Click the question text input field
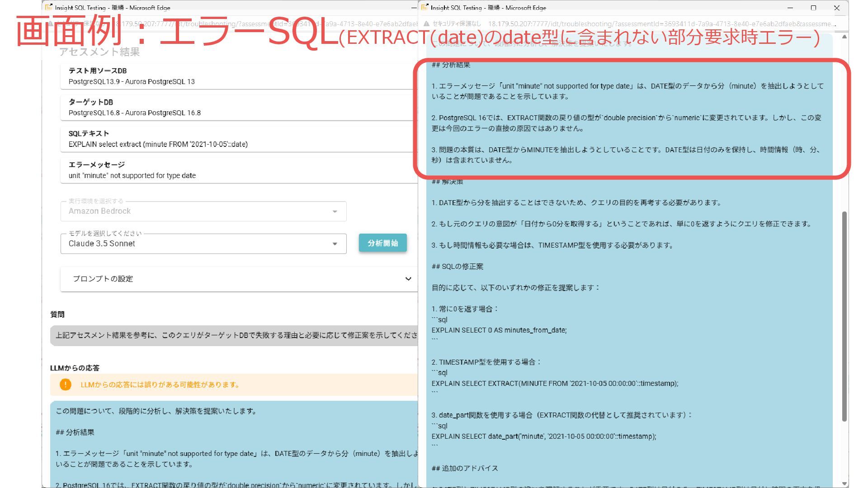The image size is (868, 488). click(235, 335)
